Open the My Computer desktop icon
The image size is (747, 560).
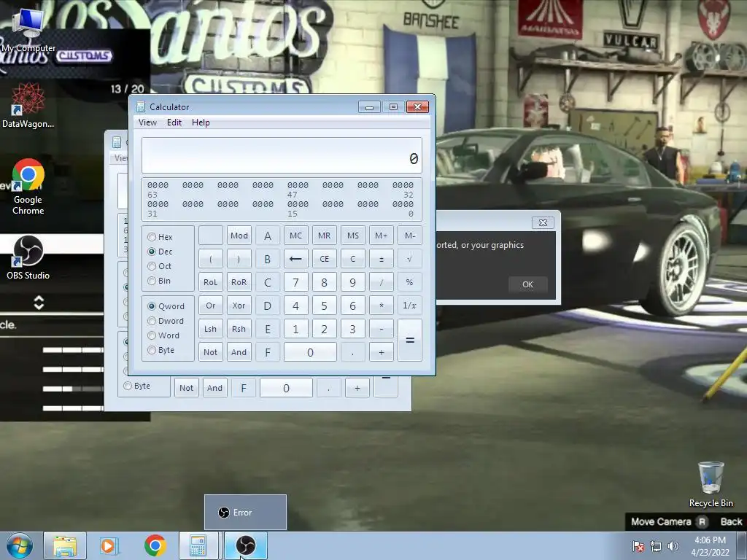coord(28,29)
